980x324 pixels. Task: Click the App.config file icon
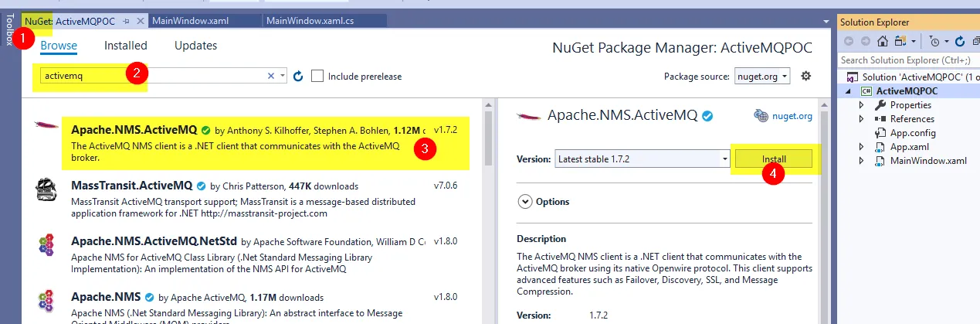pos(880,133)
